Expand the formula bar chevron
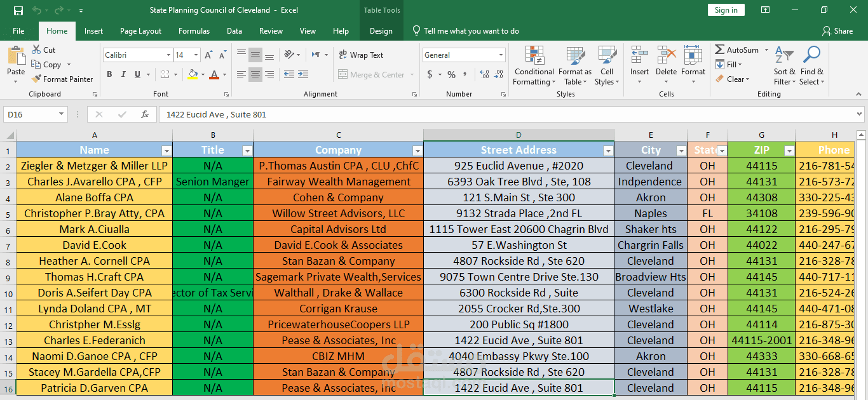This screenshot has width=868, height=400. (x=859, y=114)
